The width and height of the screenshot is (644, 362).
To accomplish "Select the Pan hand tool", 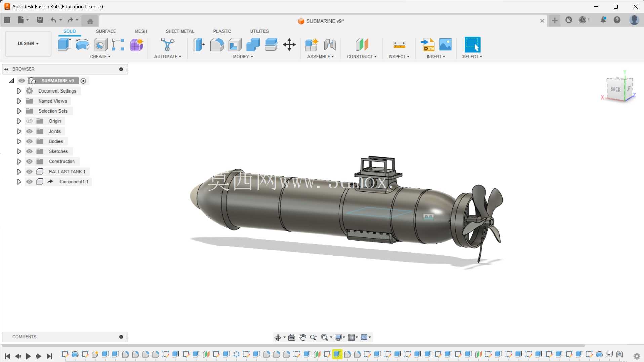I will 303,337.
